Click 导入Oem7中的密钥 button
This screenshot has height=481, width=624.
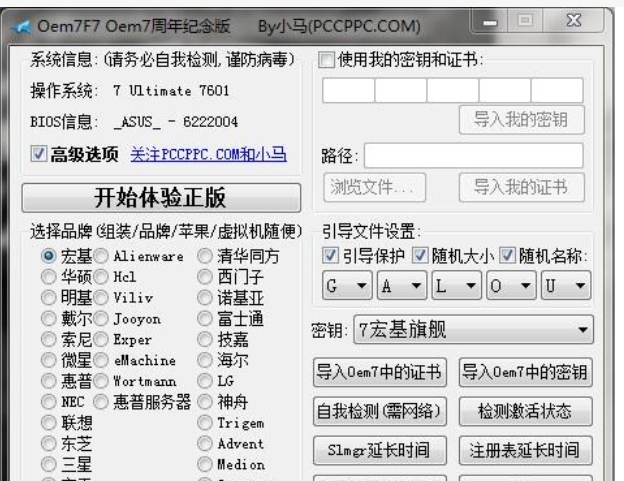[525, 372]
